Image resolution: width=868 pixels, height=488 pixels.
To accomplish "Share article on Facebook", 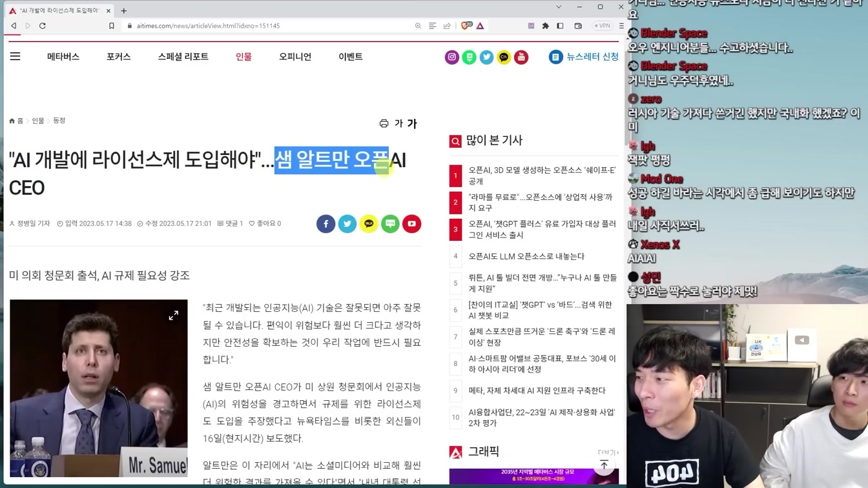I will pyautogui.click(x=325, y=224).
